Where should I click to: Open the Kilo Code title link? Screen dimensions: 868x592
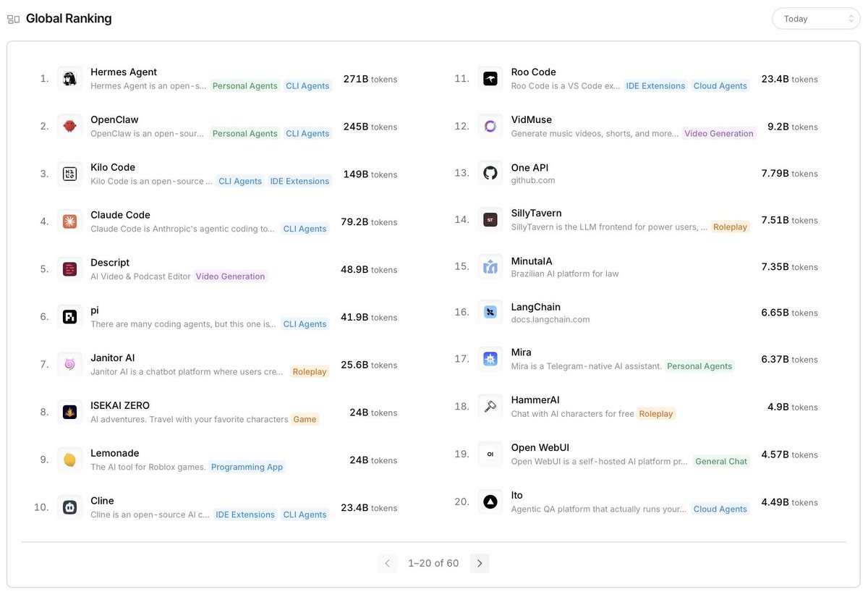[113, 167]
